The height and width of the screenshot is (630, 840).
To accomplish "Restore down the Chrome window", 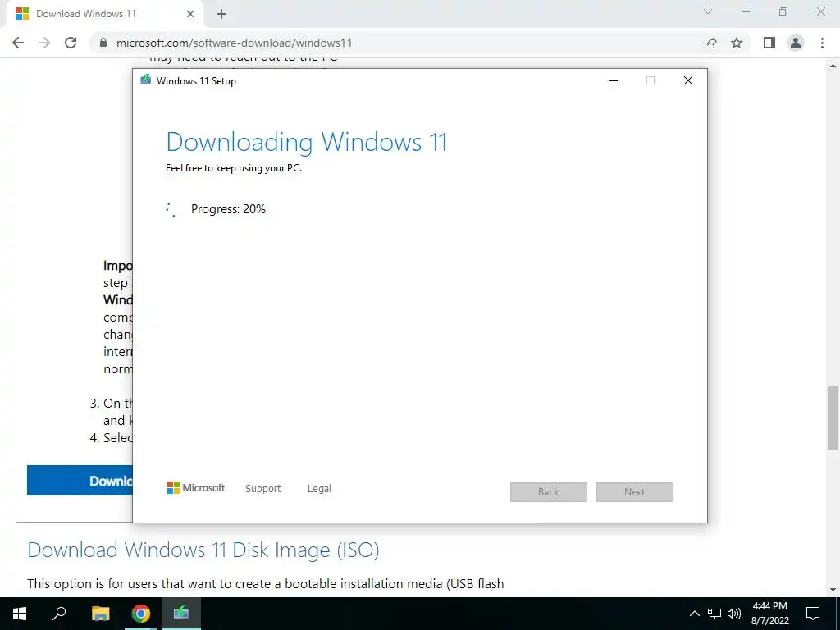I will point(783,11).
